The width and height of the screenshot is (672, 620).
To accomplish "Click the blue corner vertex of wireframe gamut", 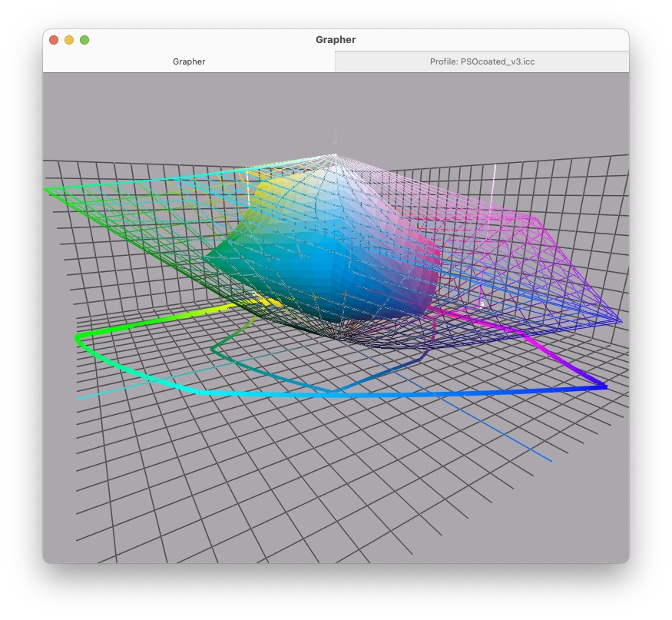I will [x=619, y=320].
